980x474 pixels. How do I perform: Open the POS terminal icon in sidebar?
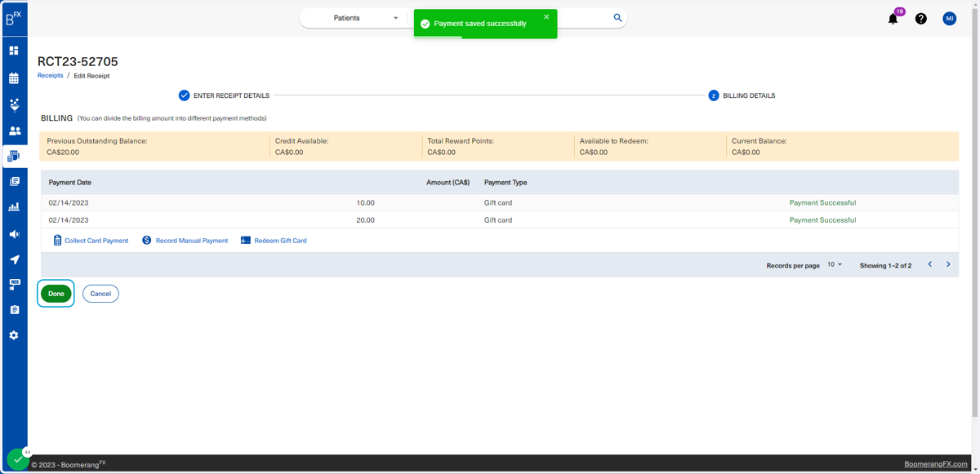(x=14, y=285)
